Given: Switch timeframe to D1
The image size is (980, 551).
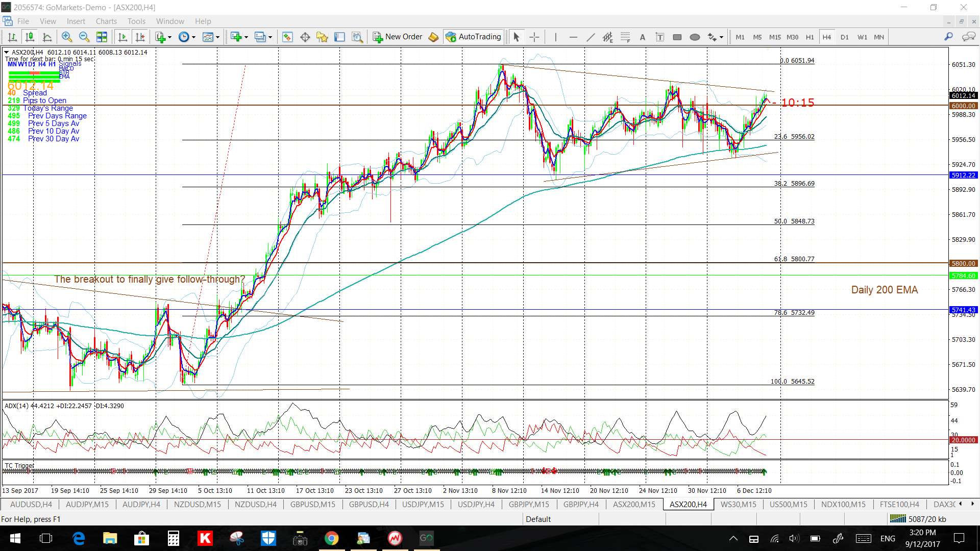Looking at the screenshot, I should point(845,37).
